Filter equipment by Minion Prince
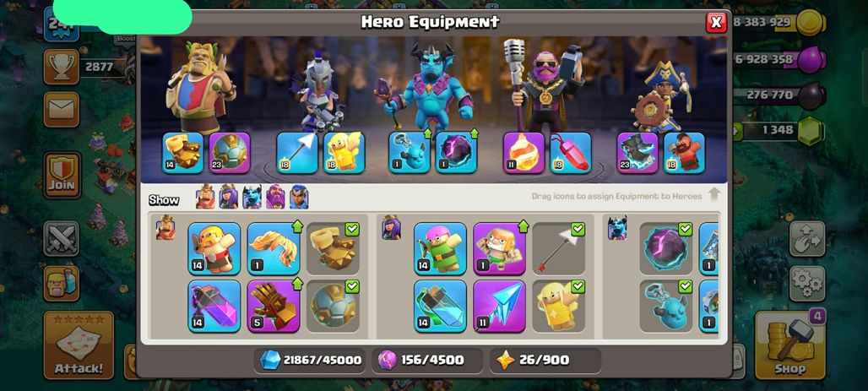 pyautogui.click(x=252, y=197)
